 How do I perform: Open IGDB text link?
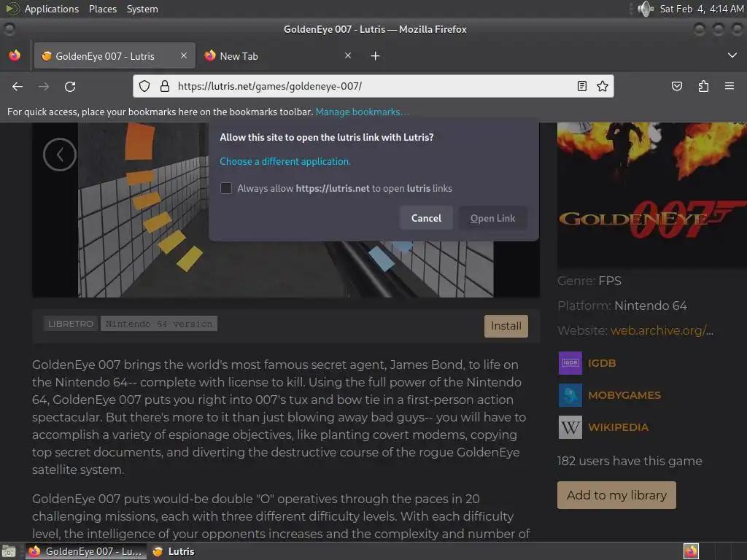(x=602, y=363)
